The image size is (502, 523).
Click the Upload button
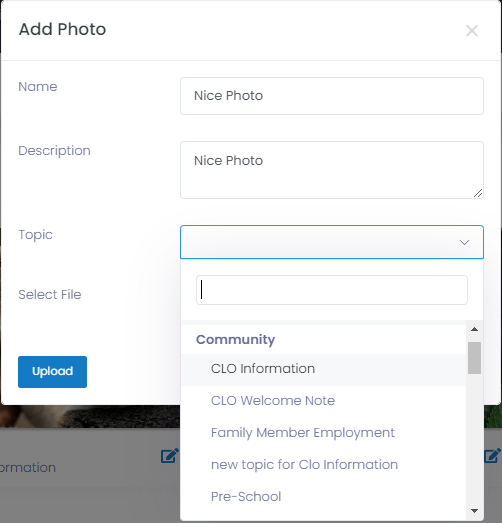coord(52,372)
